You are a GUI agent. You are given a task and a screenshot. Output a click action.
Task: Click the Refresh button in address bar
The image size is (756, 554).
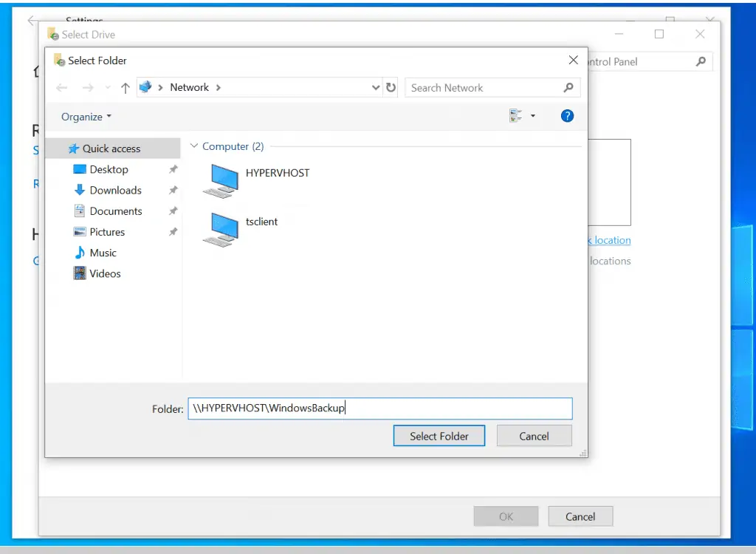click(x=391, y=87)
